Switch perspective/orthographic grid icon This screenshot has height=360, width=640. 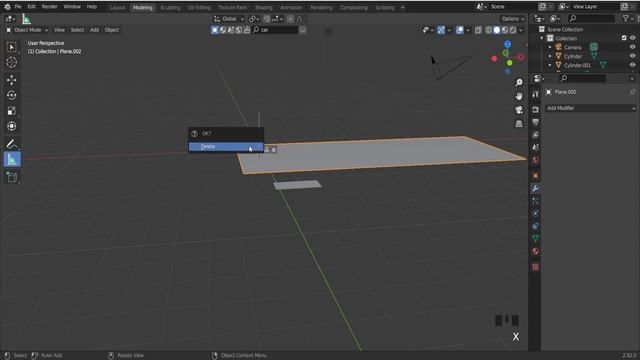tap(519, 123)
